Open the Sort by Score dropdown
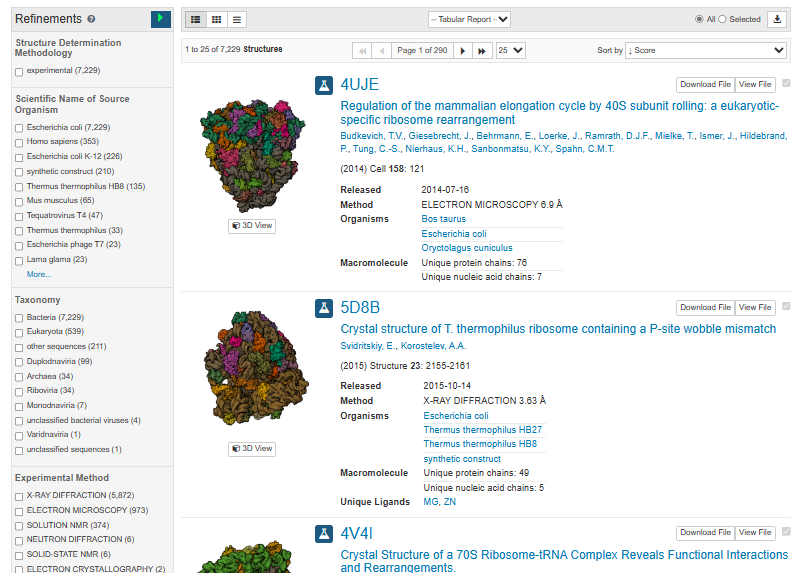The image size is (798, 573). (x=705, y=50)
